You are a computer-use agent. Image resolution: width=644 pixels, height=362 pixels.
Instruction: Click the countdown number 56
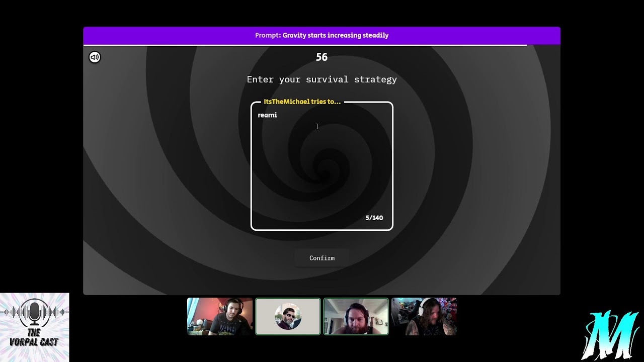coord(321,57)
